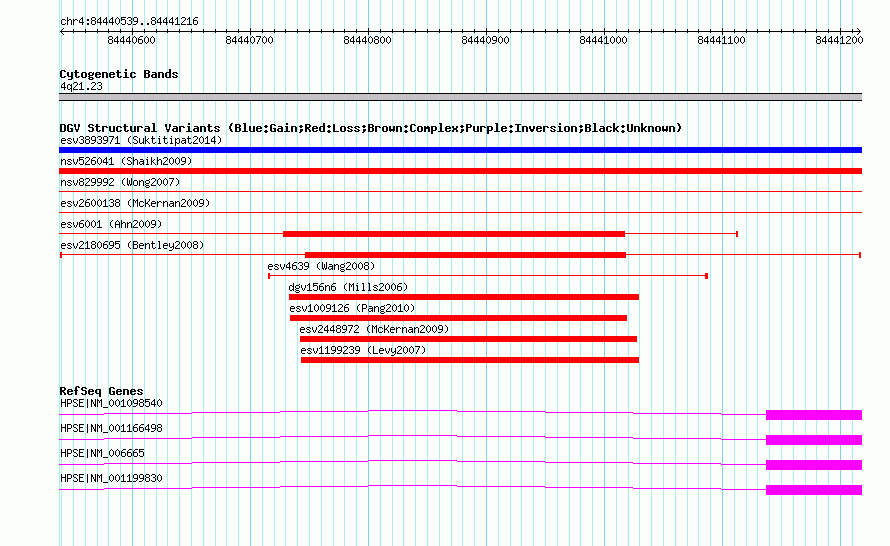Open variant esv2600138 (McKernan2009) label
890x546 pixels.
pyautogui.click(x=135, y=203)
